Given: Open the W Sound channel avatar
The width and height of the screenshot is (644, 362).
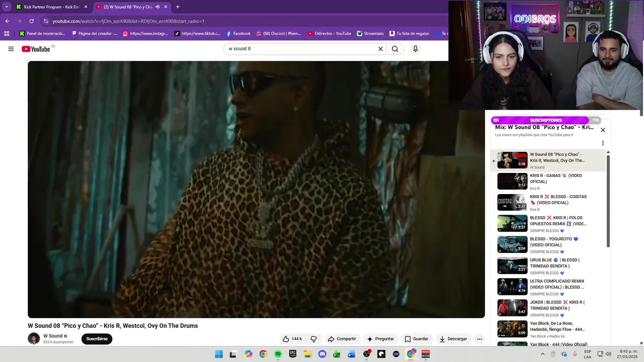Looking at the screenshot, I should (x=34, y=338).
